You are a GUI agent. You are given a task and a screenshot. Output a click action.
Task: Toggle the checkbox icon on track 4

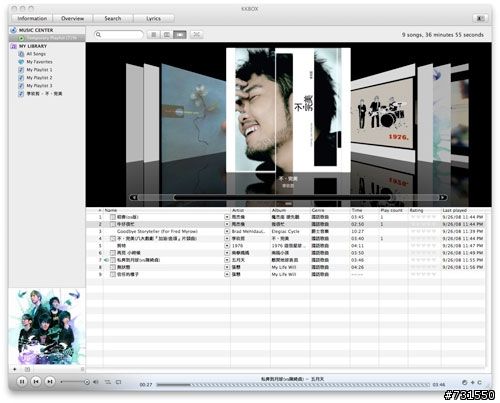pos(113,239)
